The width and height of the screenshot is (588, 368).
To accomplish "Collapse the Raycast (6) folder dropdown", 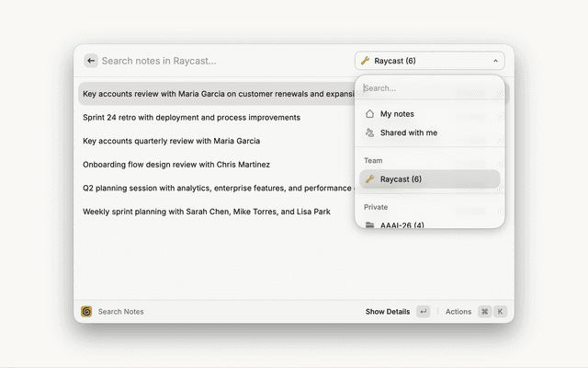I will pyautogui.click(x=429, y=61).
